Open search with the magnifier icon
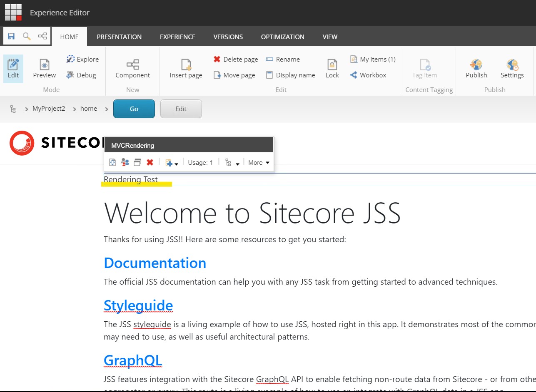 [27, 36]
